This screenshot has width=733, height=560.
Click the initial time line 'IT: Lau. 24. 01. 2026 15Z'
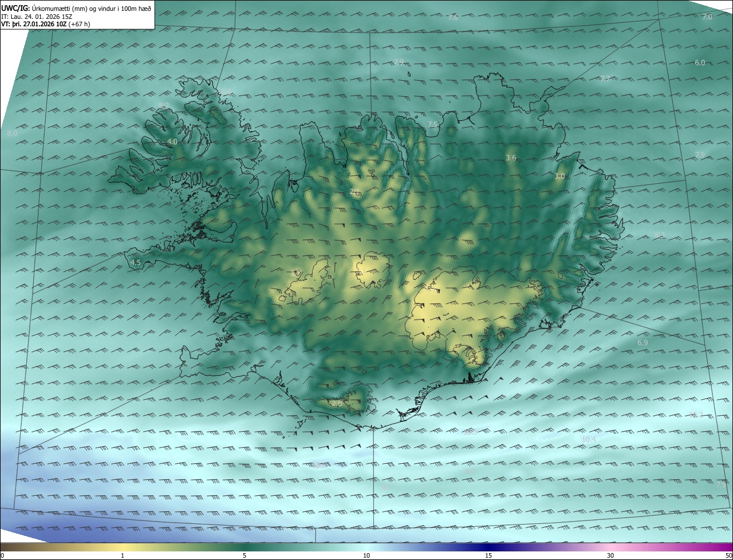pyautogui.click(x=37, y=17)
